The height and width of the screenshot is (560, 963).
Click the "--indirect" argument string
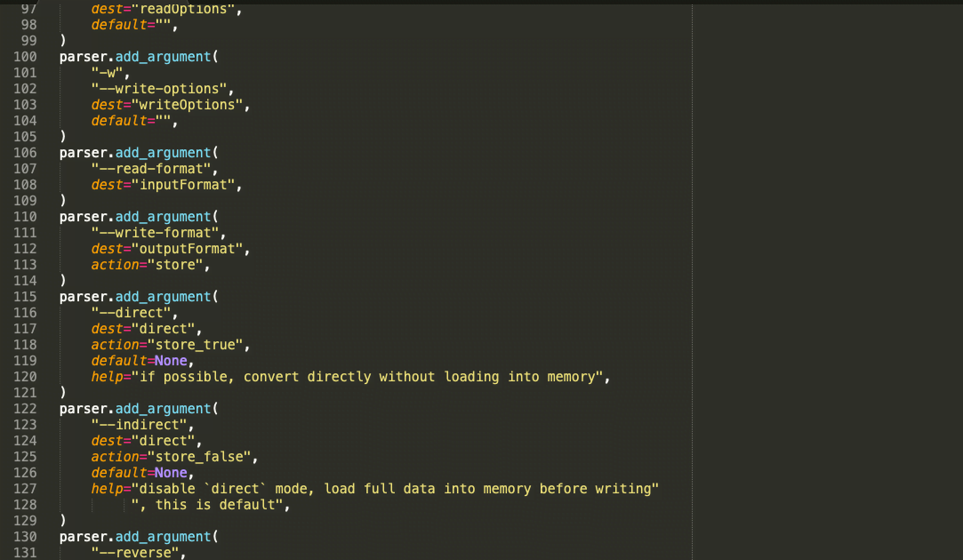point(142,425)
